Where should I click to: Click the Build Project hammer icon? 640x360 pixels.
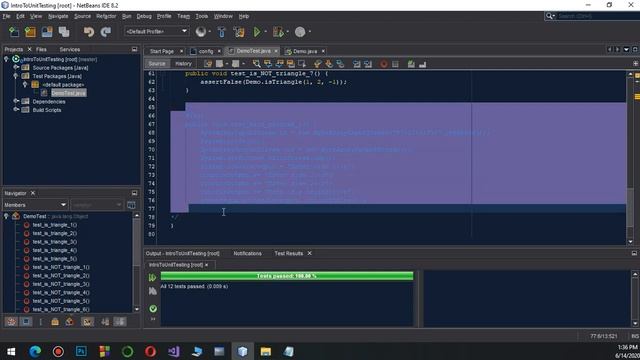pos(222,32)
